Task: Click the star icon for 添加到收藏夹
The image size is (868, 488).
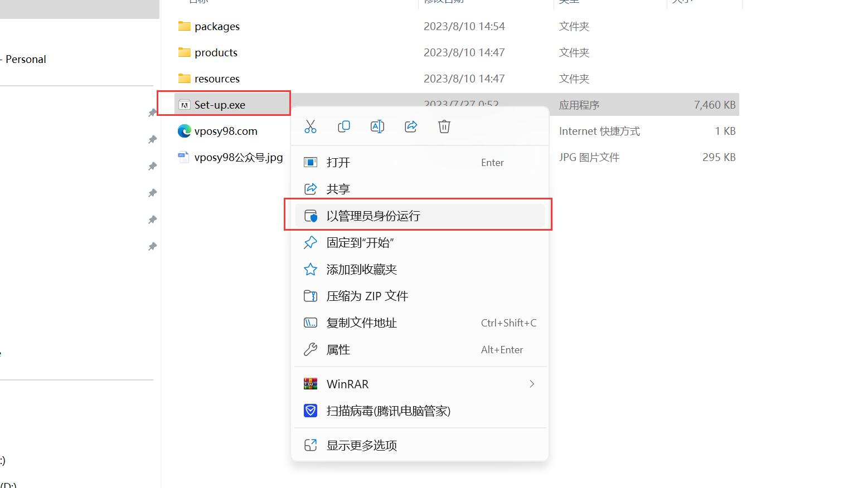Action: point(311,269)
